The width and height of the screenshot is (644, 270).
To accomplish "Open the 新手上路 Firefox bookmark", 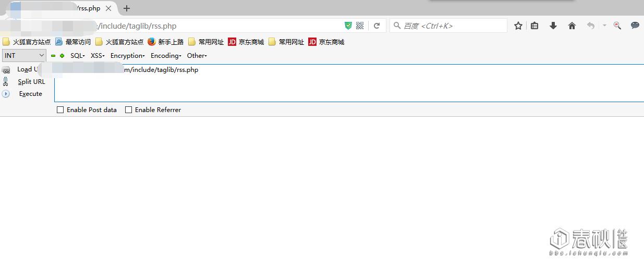I will tap(166, 42).
